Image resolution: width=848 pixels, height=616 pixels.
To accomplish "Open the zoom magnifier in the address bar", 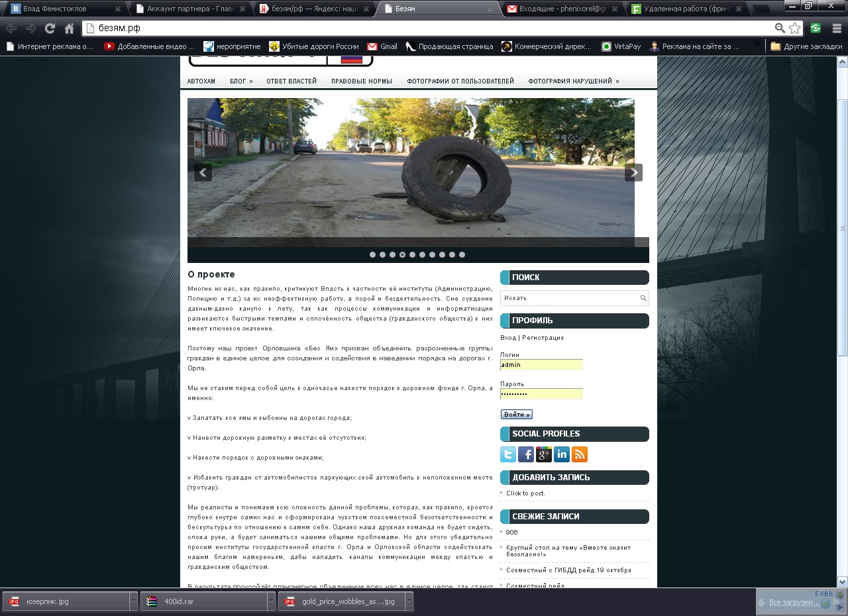I will click(780, 28).
